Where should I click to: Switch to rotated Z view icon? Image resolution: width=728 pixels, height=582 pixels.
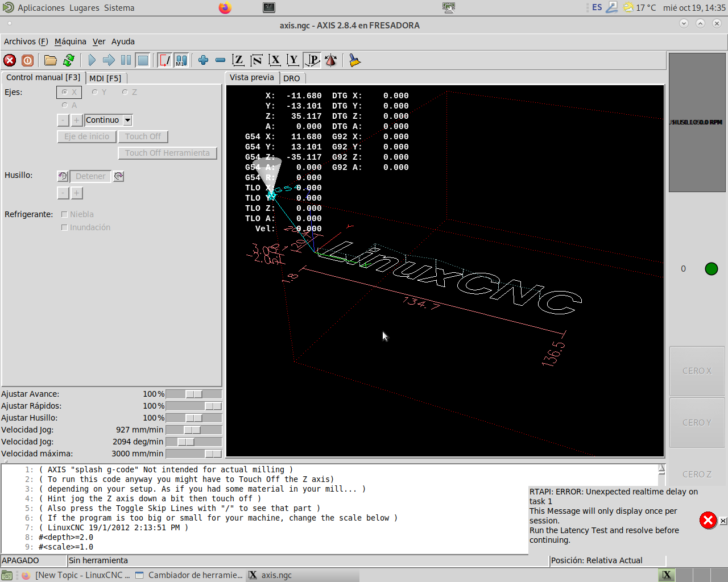click(x=257, y=60)
